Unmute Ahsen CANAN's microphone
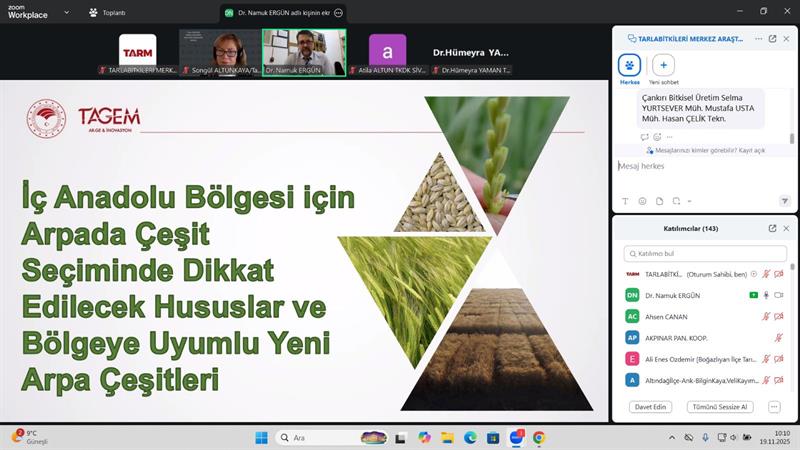Viewport: 800px width, 450px height. pyautogui.click(x=766, y=316)
